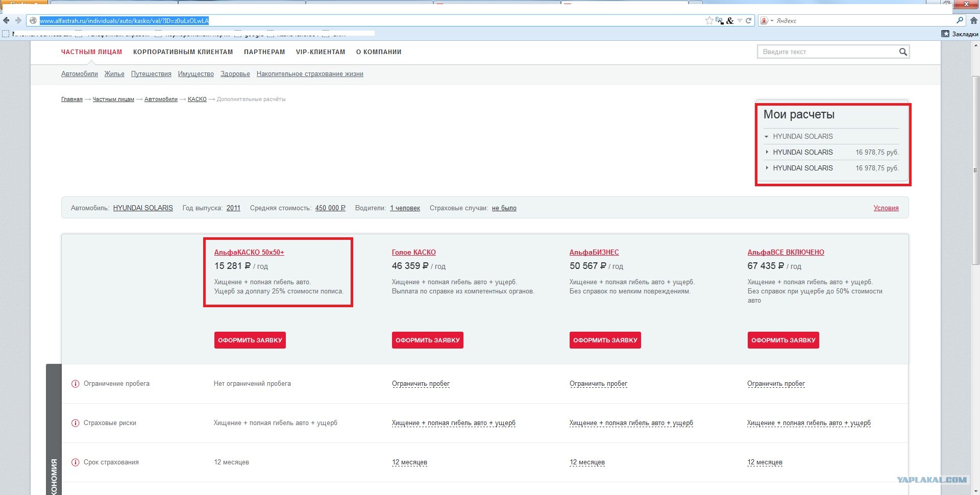Go to the Путешествия subsection

[151, 74]
